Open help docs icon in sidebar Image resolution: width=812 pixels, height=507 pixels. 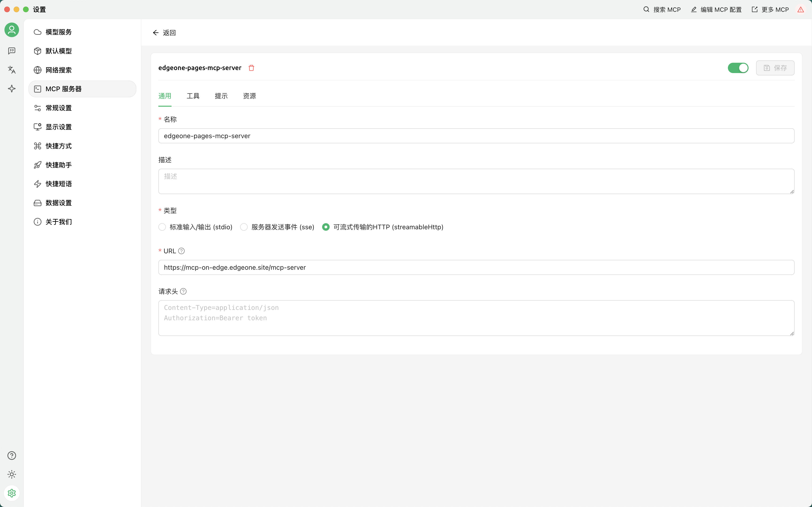(x=12, y=455)
